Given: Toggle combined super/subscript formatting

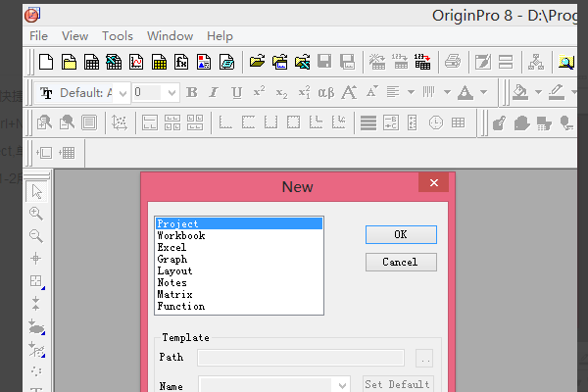Looking at the screenshot, I should point(304,92).
